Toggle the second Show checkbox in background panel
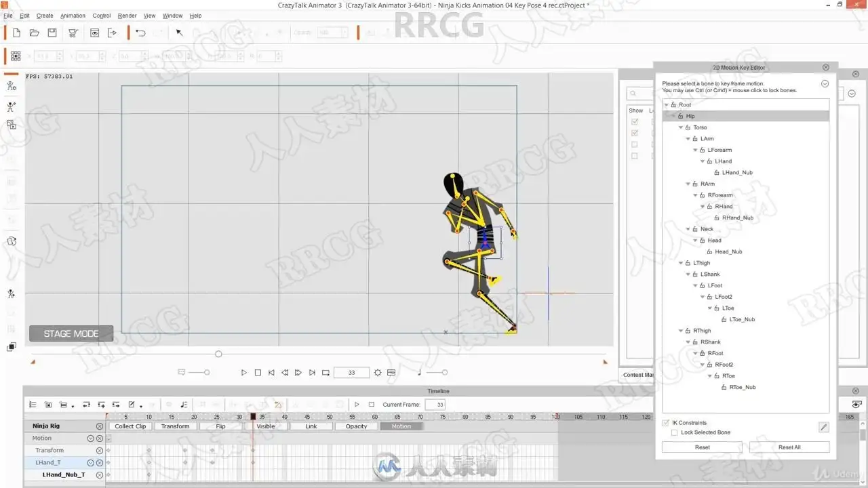This screenshot has width=868, height=488. point(635,134)
